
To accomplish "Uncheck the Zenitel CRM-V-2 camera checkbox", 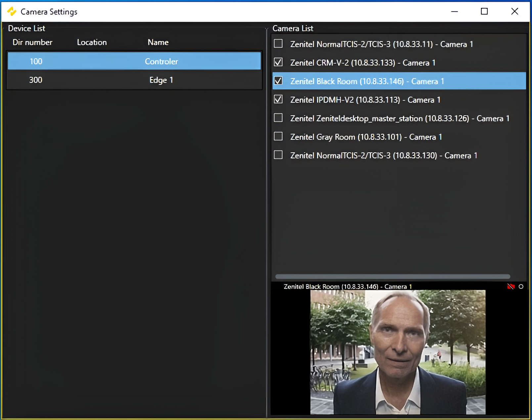I will 278,62.
